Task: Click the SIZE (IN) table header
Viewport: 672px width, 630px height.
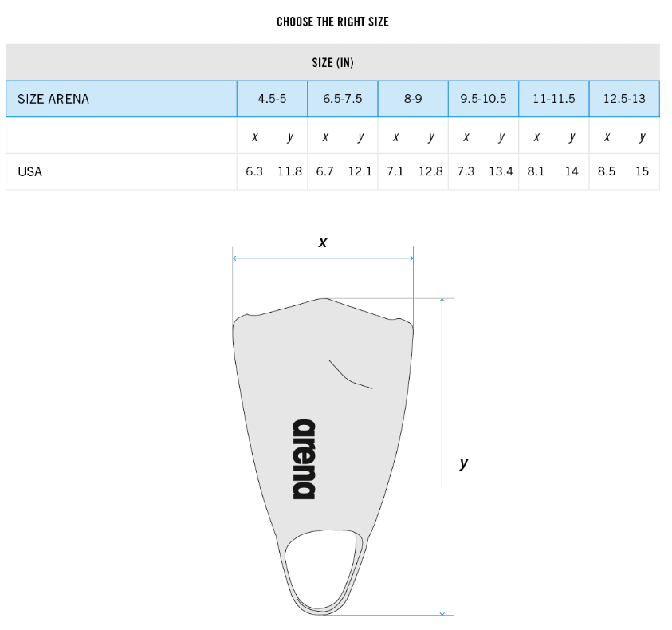Action: click(332, 62)
